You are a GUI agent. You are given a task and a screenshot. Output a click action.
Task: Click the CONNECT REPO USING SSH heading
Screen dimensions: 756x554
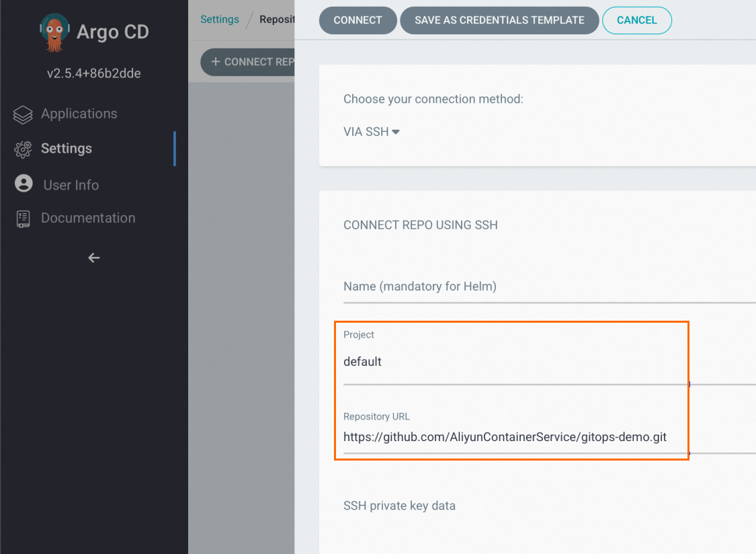[421, 225]
